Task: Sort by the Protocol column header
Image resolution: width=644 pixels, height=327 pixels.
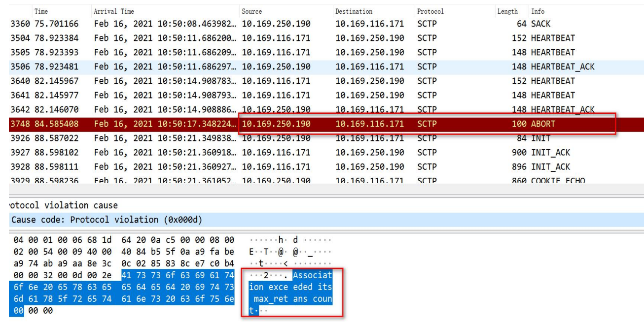Action: 430,11
